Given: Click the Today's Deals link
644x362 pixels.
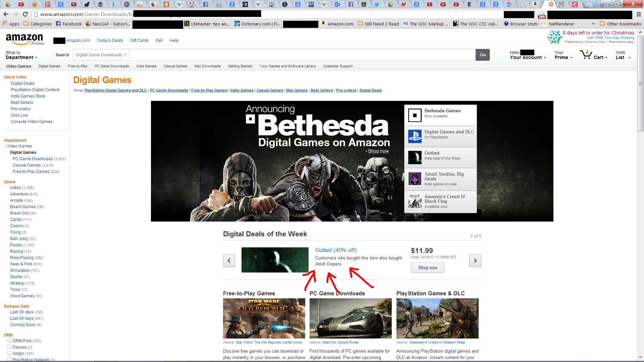Looking at the screenshot, I should (x=110, y=41).
